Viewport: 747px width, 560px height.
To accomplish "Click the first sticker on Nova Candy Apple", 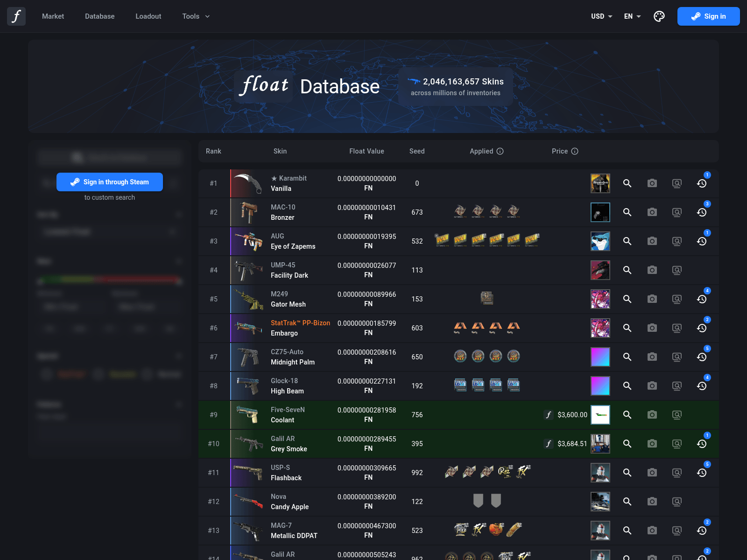I will 478,501.
